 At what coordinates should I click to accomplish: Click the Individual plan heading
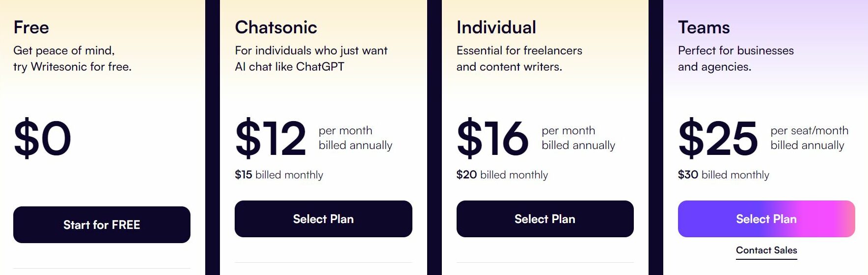(x=496, y=27)
